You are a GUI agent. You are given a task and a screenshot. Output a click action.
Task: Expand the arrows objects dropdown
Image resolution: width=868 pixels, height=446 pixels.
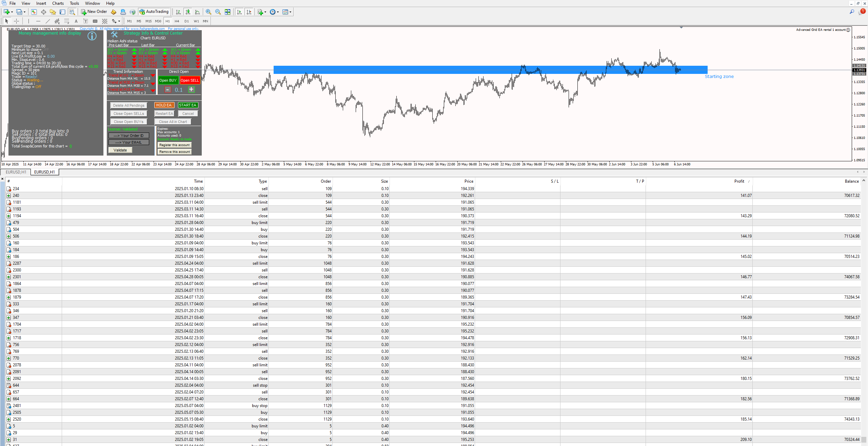coord(119,21)
